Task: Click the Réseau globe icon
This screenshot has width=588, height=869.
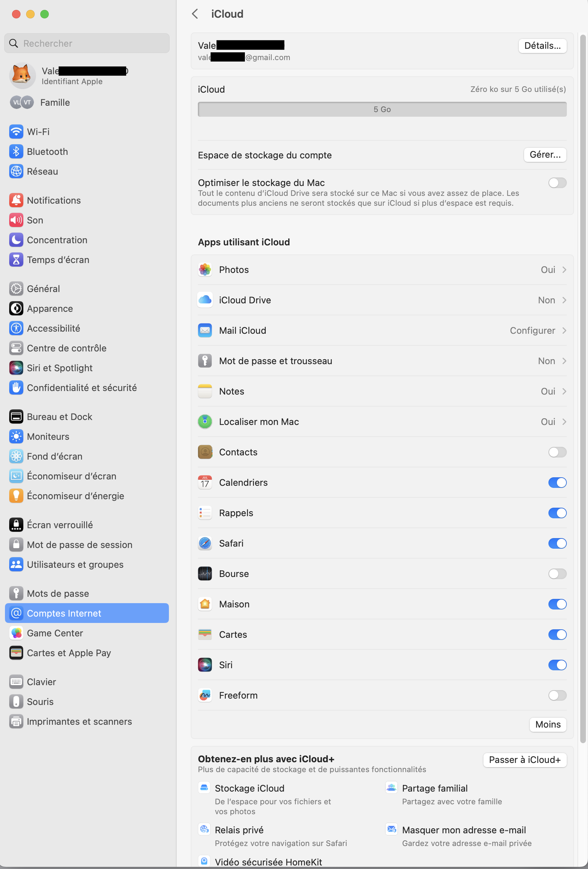Action: [16, 171]
